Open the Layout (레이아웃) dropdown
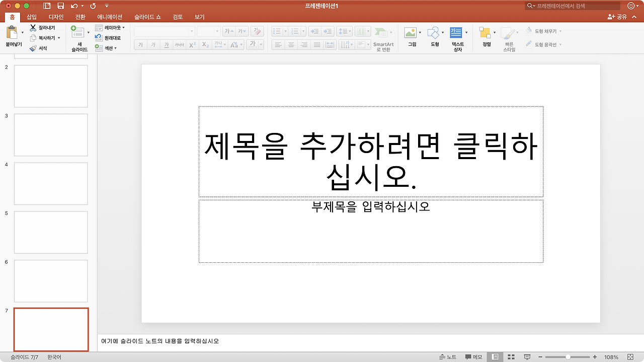Image resolution: width=644 pixels, height=362 pixels. click(x=110, y=28)
